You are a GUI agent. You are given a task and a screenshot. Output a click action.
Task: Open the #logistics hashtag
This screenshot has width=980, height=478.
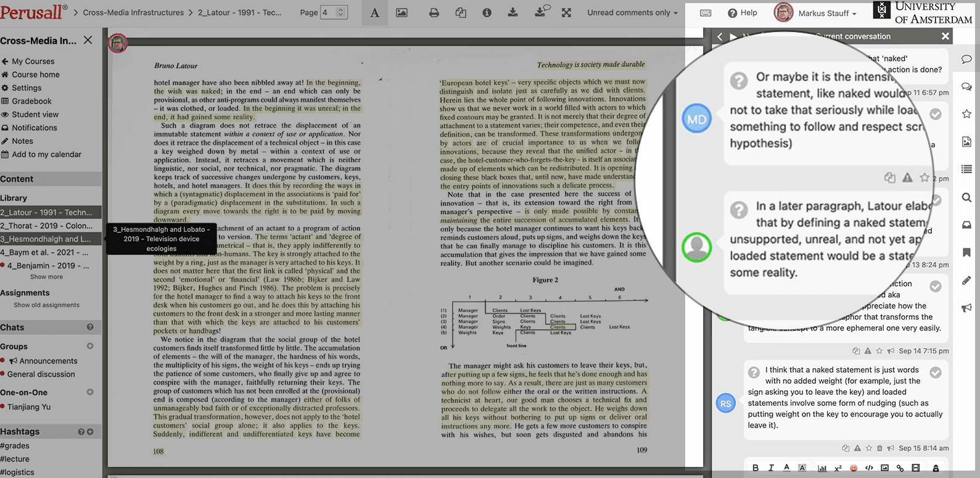point(17,472)
